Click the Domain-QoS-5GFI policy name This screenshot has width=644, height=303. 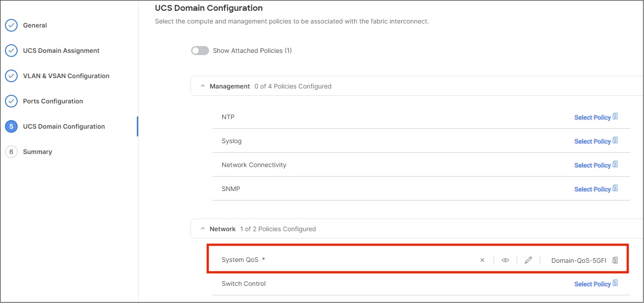click(579, 261)
